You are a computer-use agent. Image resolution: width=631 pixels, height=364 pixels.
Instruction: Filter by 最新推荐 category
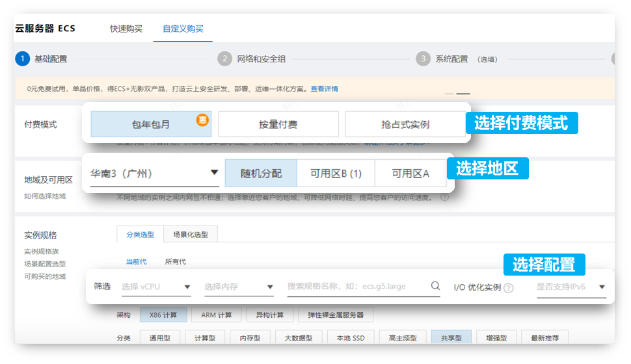545,338
